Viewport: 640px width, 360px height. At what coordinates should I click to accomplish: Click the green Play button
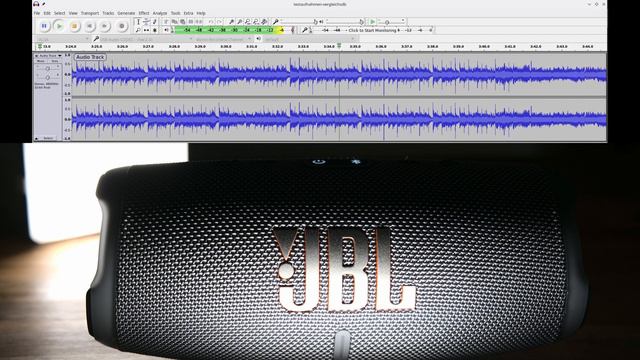pos(59,26)
